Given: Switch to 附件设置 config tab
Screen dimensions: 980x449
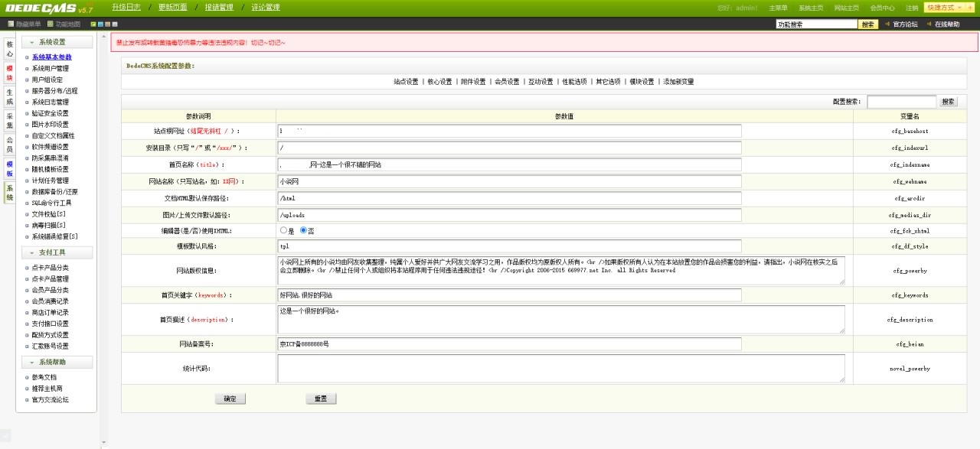Looking at the screenshot, I should [473, 82].
